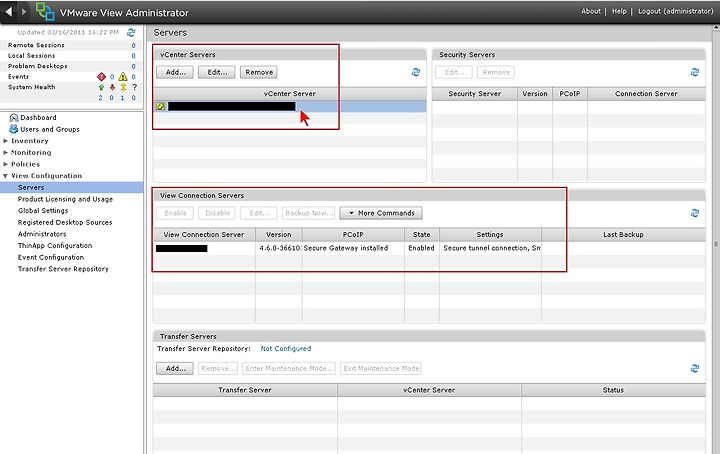Click the red Events error icon
This screenshot has height=454, width=720.
[101, 77]
